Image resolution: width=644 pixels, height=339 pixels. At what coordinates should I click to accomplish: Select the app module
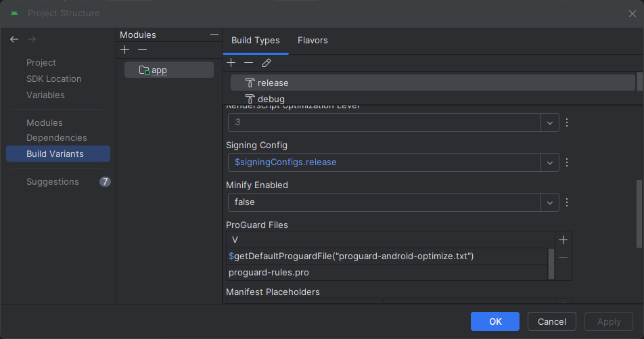159,70
